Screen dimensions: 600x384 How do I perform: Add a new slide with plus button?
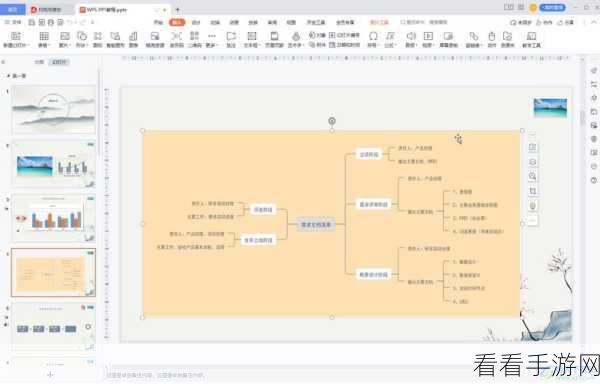(50, 375)
